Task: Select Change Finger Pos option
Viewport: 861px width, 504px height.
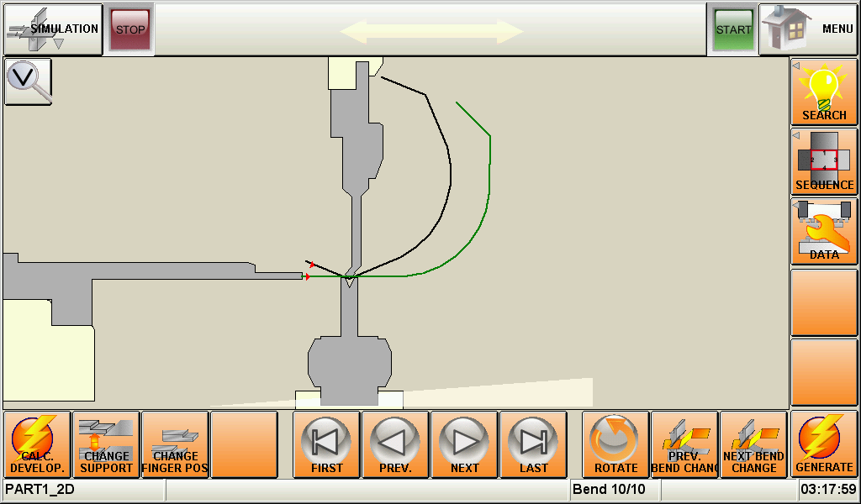Action: pos(175,444)
